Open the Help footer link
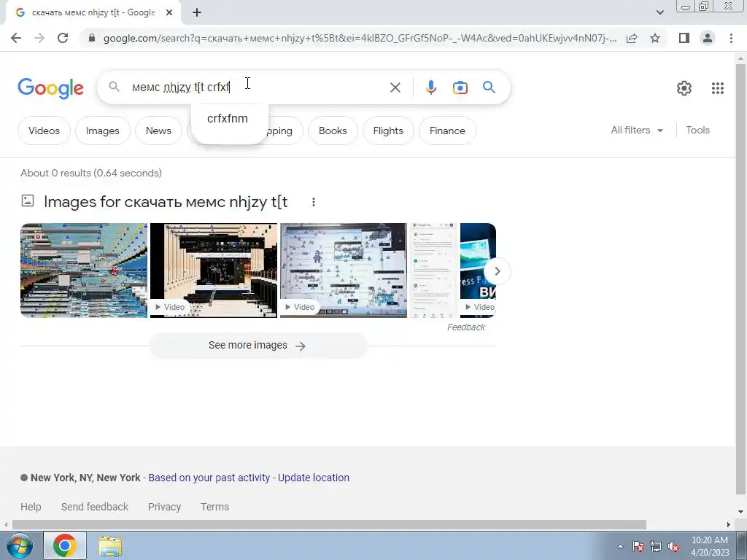The image size is (747, 560). 31,507
